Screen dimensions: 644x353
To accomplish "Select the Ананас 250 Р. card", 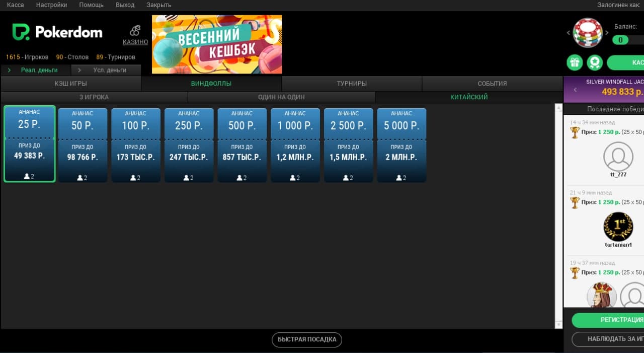I will (189, 145).
